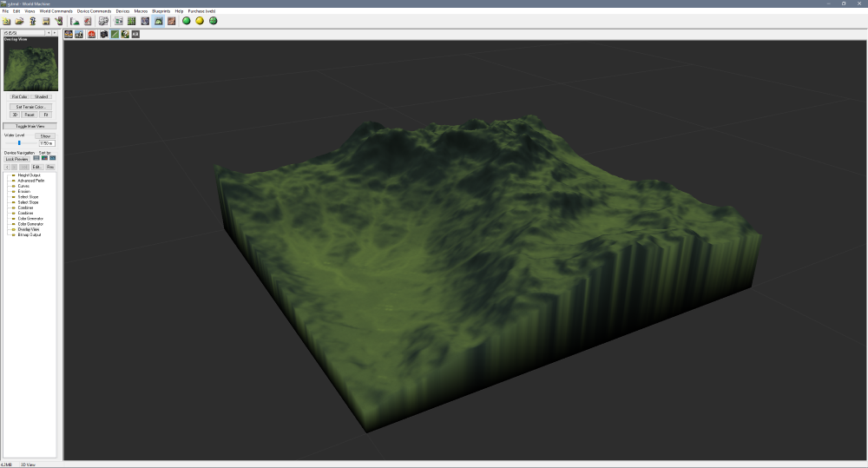Click the New World toolbar icon
This screenshot has width=868, height=468.
pyautogui.click(x=7, y=21)
